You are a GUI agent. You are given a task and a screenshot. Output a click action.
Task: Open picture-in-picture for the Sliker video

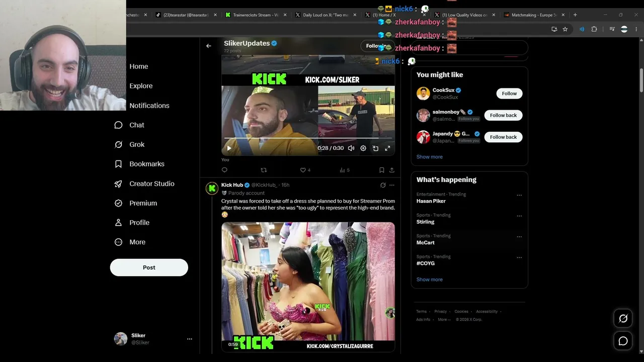[375, 148]
